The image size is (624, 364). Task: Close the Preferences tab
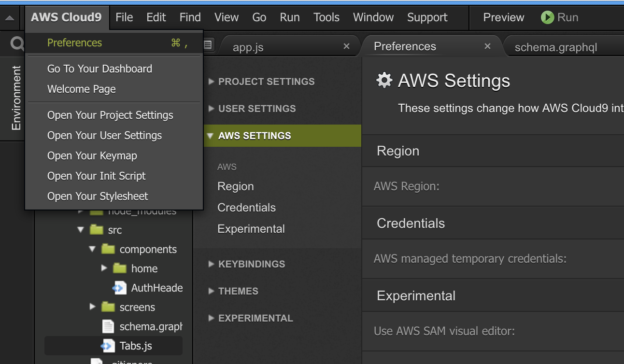coord(487,46)
